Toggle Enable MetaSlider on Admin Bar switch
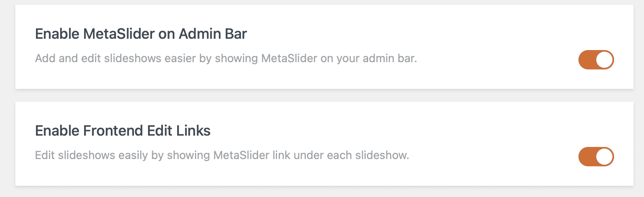 point(596,60)
